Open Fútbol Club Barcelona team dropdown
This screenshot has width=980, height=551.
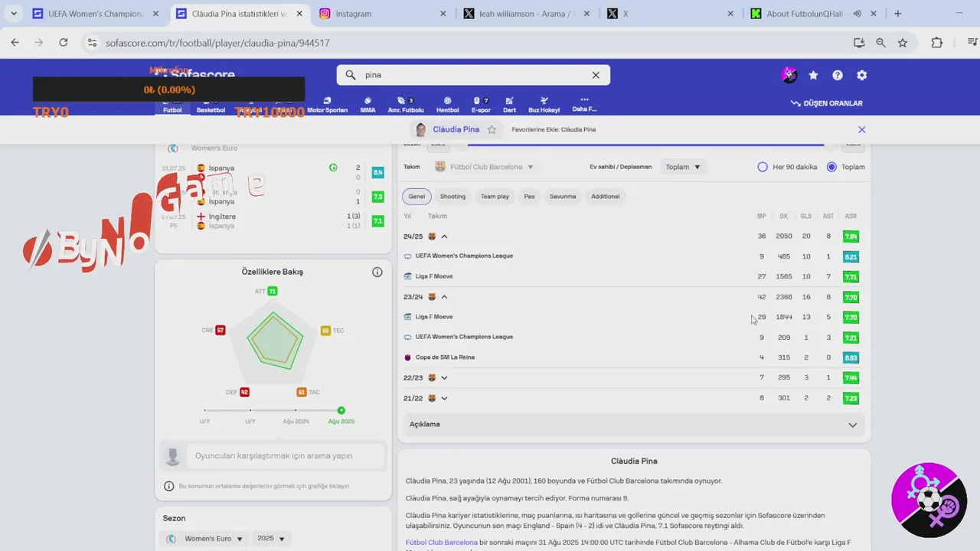point(484,167)
